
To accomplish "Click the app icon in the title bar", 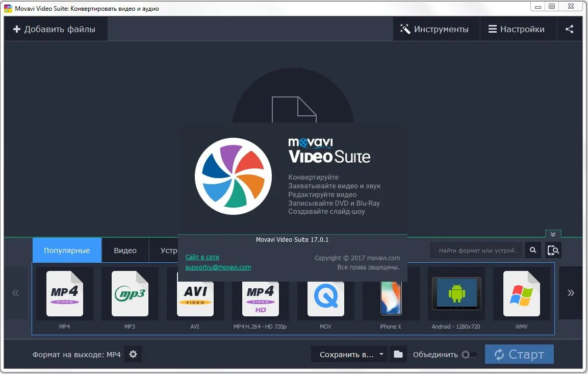I will pos(8,8).
